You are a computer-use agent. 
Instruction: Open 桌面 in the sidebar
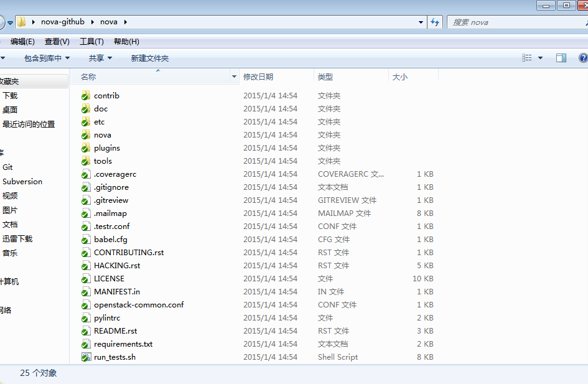10,110
